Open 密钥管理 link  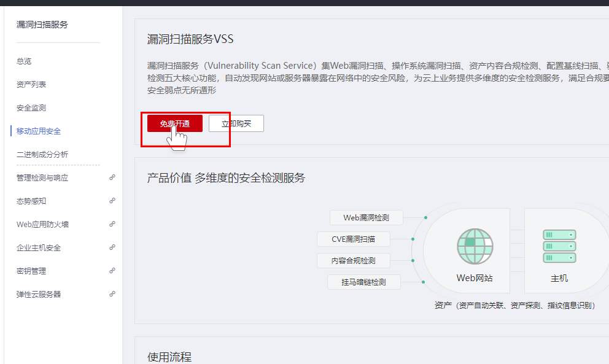pos(31,271)
